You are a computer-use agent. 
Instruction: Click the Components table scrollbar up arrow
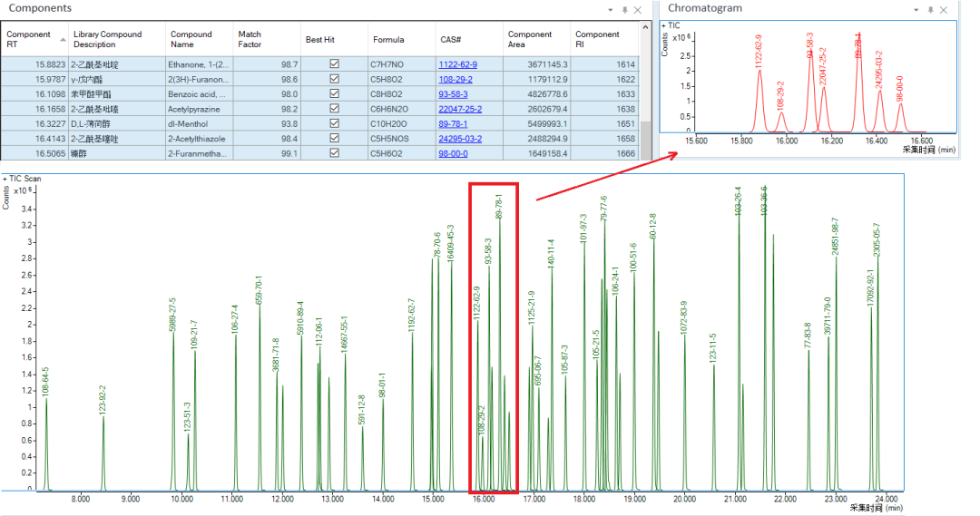(x=646, y=28)
